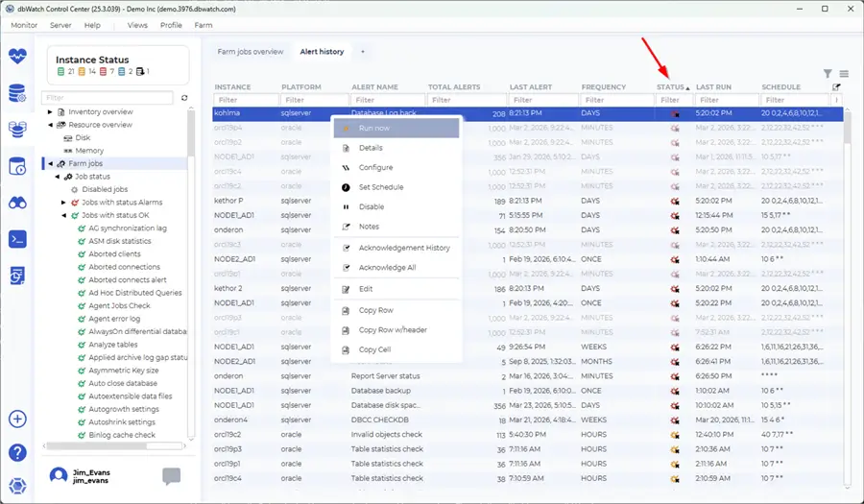Select the Binlog cache check job
864x504 pixels.
pyautogui.click(x=122, y=435)
